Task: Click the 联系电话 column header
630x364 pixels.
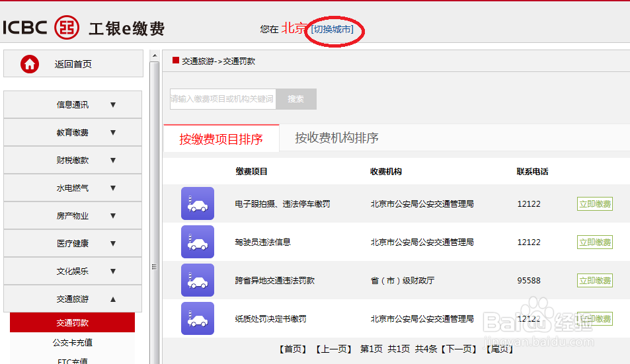Action: pyautogui.click(x=532, y=171)
